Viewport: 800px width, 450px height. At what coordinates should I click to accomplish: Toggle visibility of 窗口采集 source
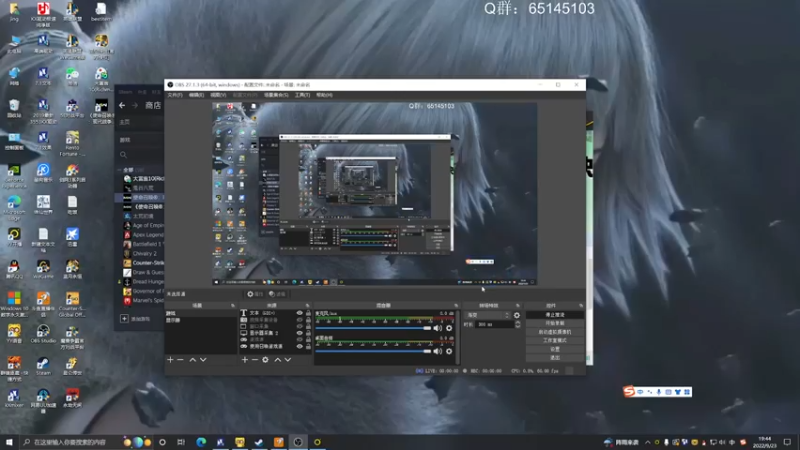[299, 327]
